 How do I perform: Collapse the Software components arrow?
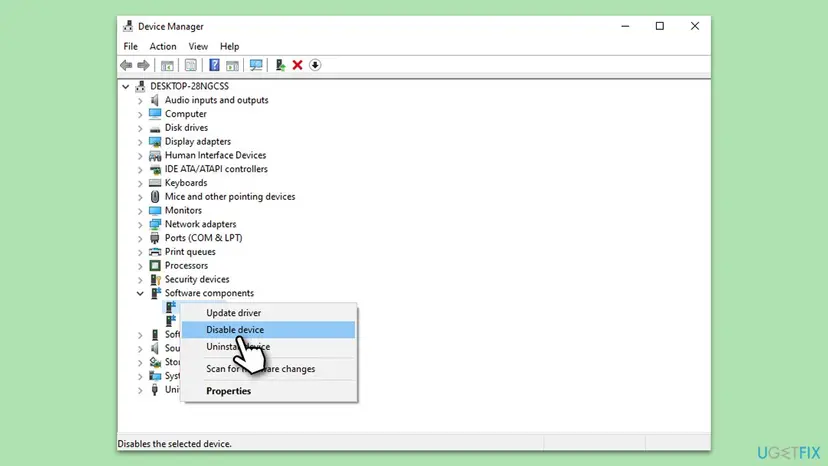point(140,293)
